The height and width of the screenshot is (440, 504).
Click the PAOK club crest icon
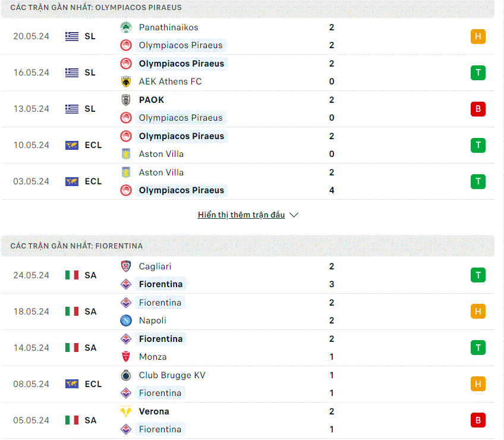point(125,100)
